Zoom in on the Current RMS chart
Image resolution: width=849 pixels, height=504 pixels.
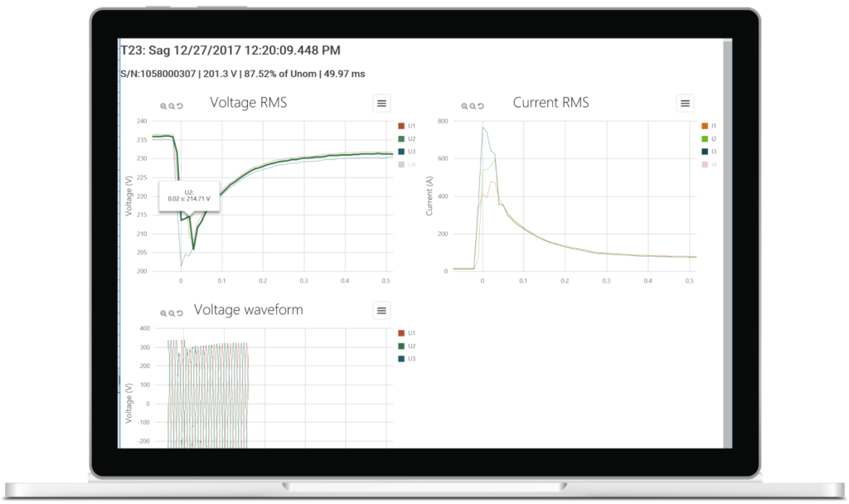point(464,107)
